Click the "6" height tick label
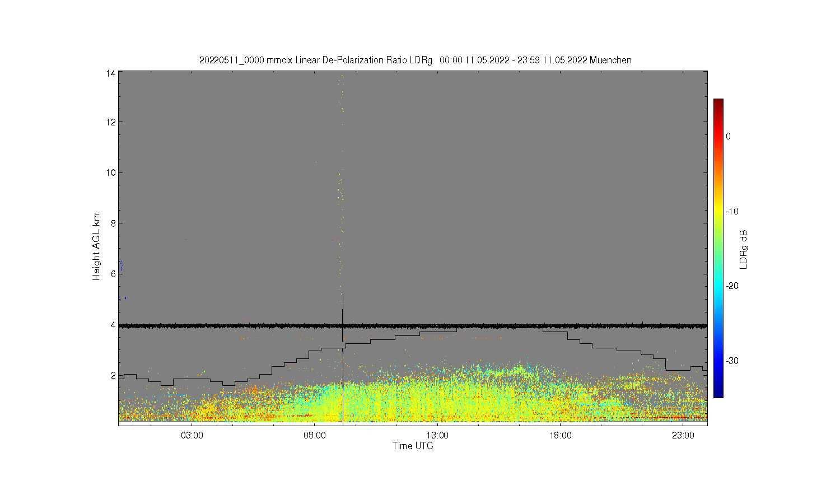840x504 pixels. (113, 274)
